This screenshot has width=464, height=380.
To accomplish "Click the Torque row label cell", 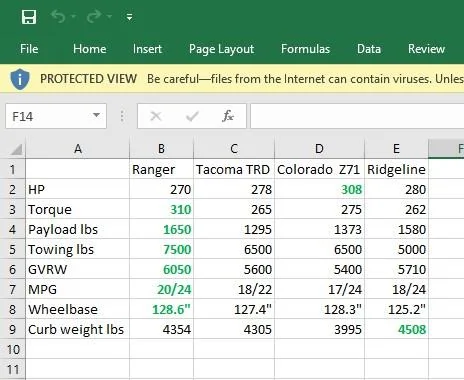I will pyautogui.click(x=78, y=209).
